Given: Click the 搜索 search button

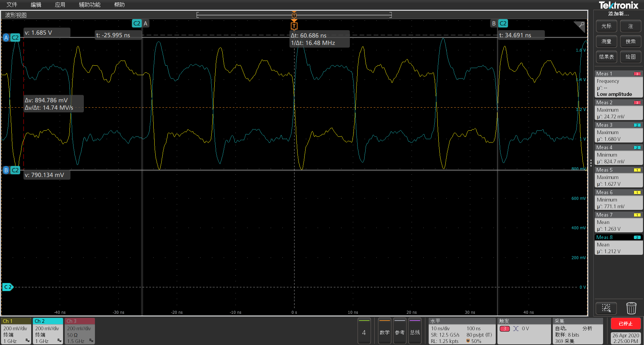Looking at the screenshot, I should (631, 42).
